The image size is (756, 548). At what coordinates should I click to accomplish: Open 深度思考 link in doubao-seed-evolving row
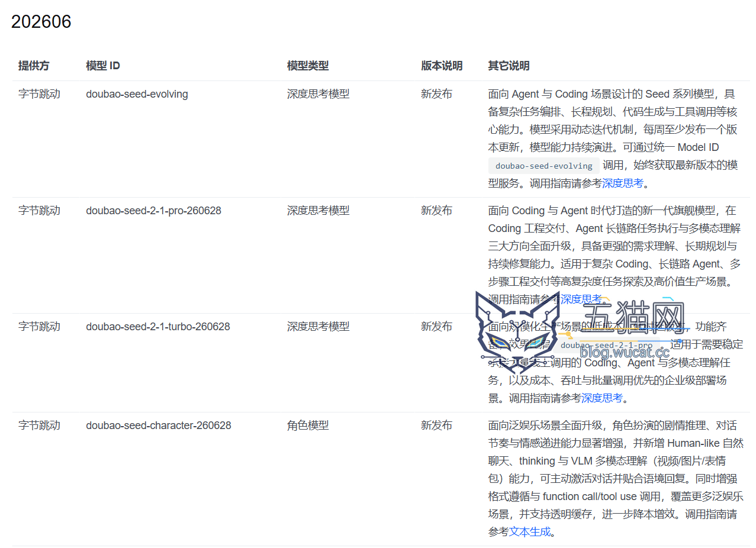(622, 183)
